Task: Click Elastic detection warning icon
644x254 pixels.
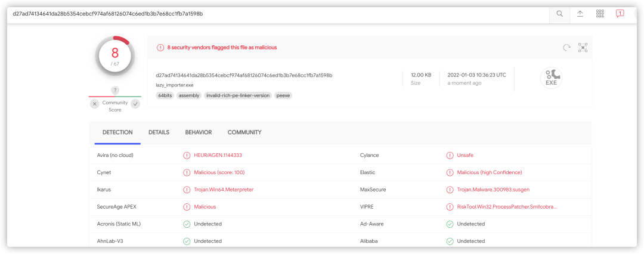Action: pyautogui.click(x=450, y=173)
